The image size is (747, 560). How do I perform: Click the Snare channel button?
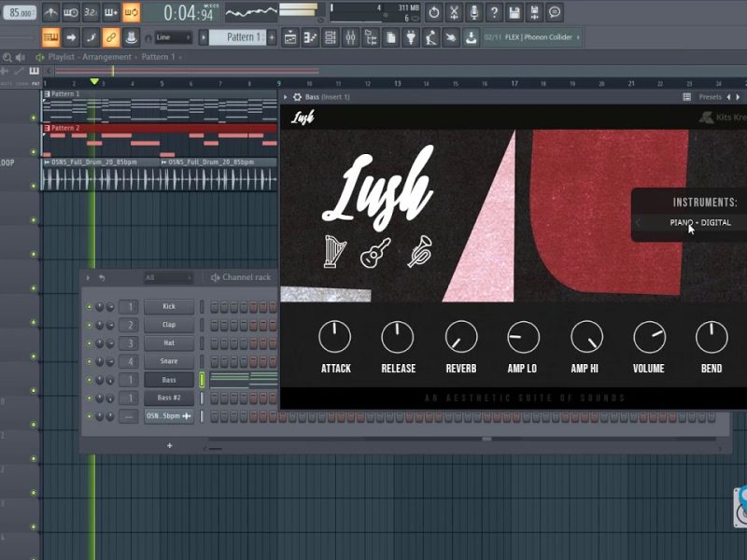coord(169,361)
